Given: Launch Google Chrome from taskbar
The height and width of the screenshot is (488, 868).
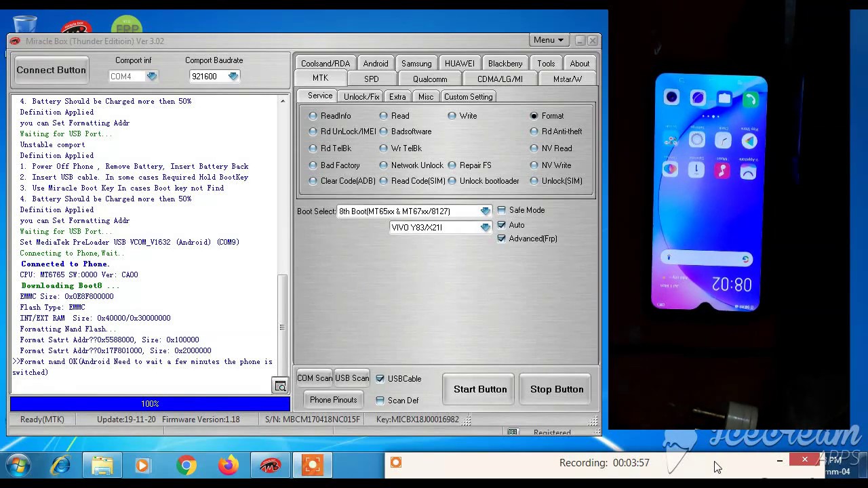Looking at the screenshot, I should click(x=186, y=466).
